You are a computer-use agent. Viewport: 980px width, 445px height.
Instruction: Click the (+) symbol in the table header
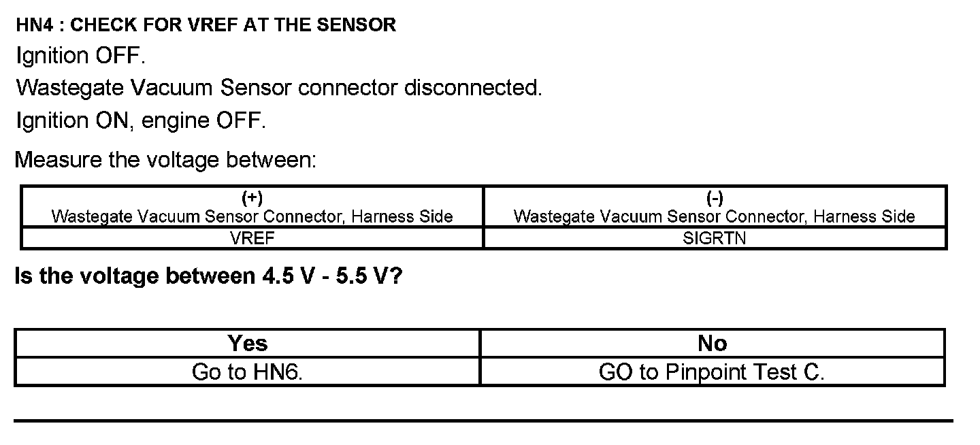[252, 199]
